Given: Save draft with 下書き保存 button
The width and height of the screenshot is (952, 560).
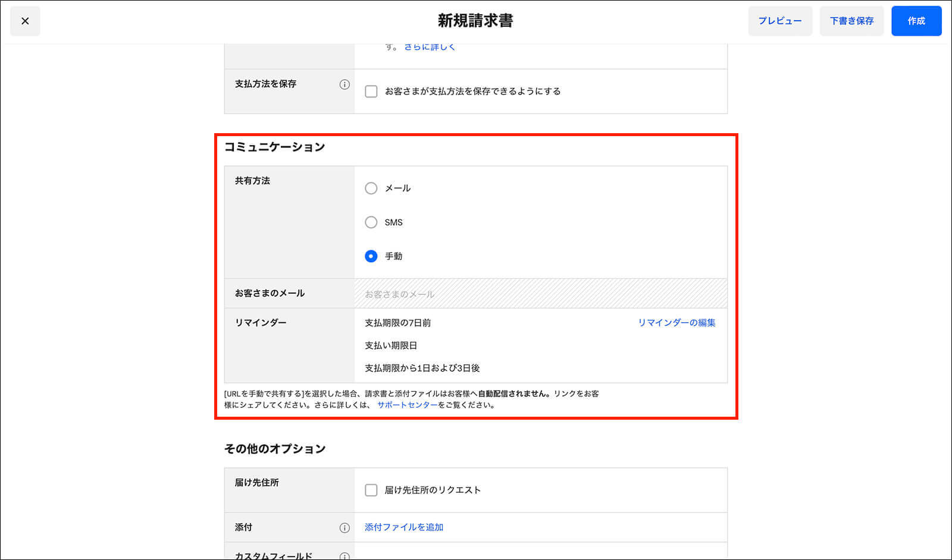Looking at the screenshot, I should pyautogui.click(x=851, y=21).
